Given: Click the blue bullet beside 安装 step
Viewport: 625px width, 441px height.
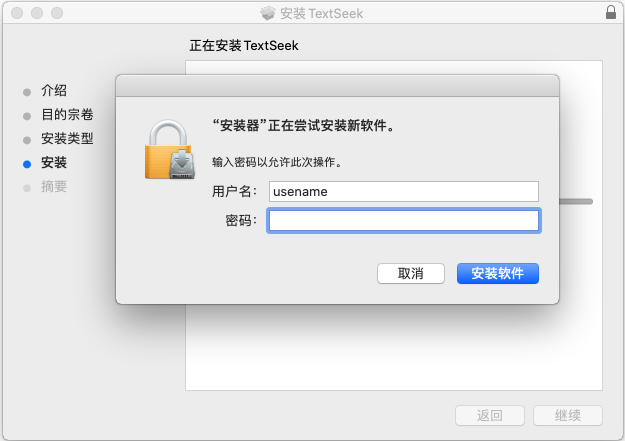Looking at the screenshot, I should [27, 164].
